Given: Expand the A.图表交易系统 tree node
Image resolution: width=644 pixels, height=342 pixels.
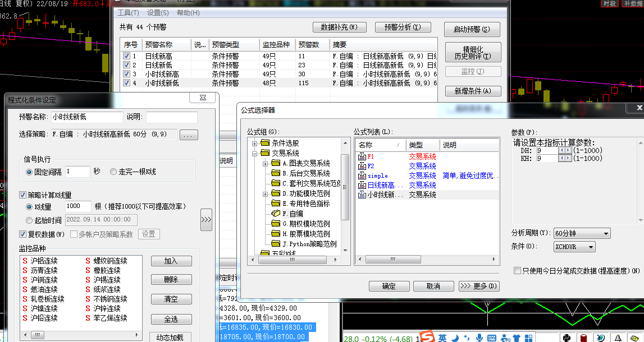Looking at the screenshot, I should [x=266, y=164].
